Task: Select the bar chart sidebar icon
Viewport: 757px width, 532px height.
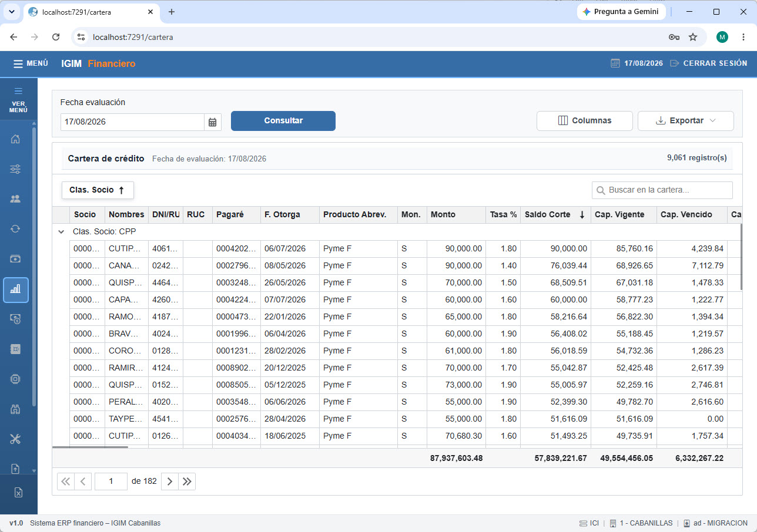Action: tap(16, 289)
